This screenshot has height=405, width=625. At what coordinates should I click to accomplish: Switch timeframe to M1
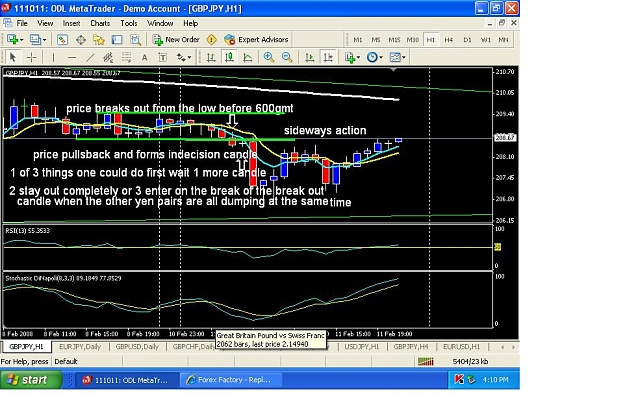[358, 39]
